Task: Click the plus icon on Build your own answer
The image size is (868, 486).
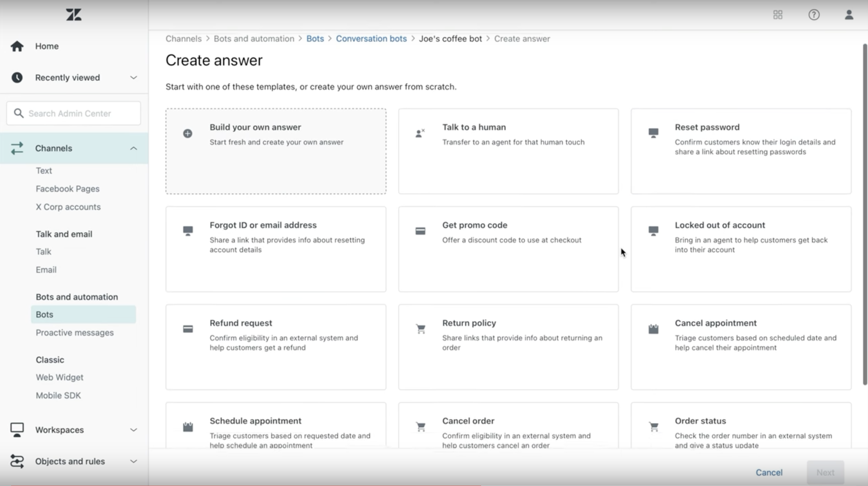Action: point(188,133)
